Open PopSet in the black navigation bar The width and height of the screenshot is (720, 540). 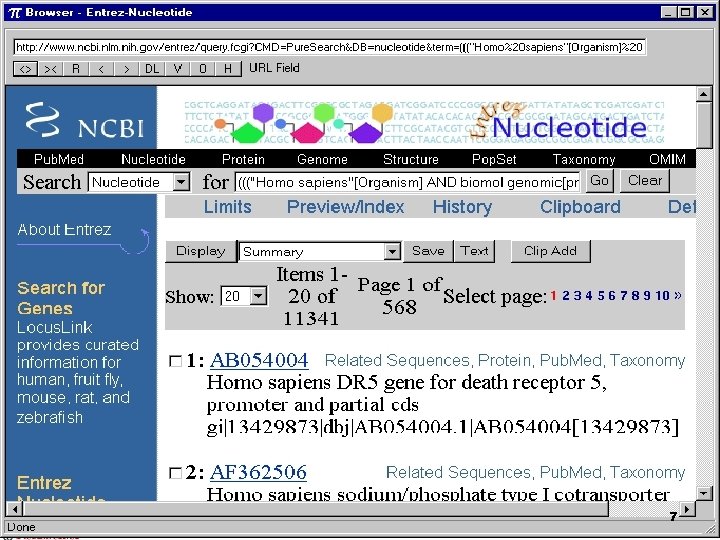click(494, 159)
